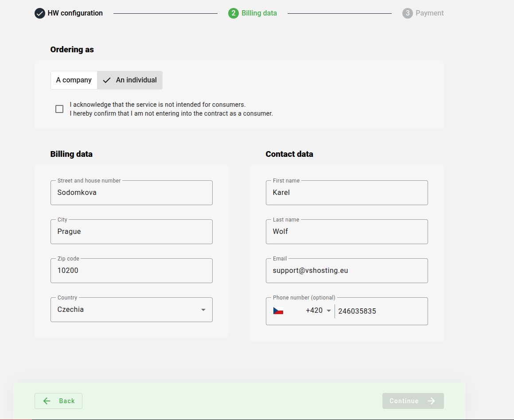Go to the HW configuration step label
This screenshot has width=514, height=420.
(75, 13)
